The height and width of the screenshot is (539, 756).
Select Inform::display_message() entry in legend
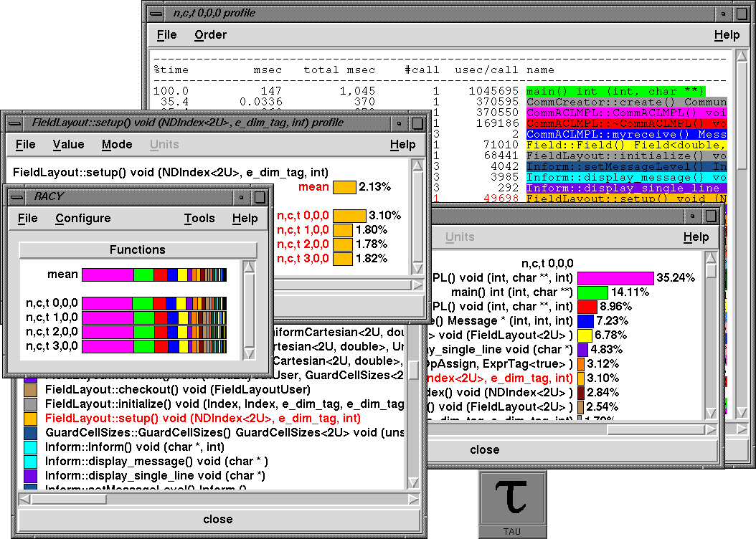(156, 462)
